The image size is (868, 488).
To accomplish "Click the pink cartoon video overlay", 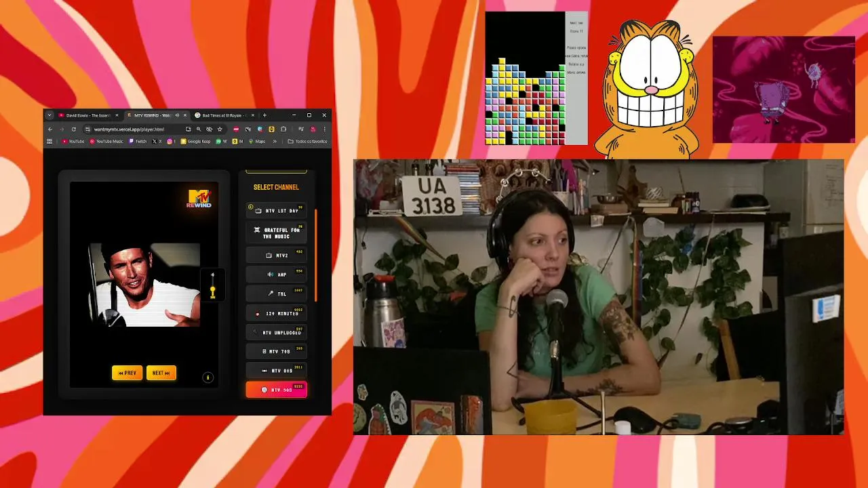I will click(x=783, y=89).
